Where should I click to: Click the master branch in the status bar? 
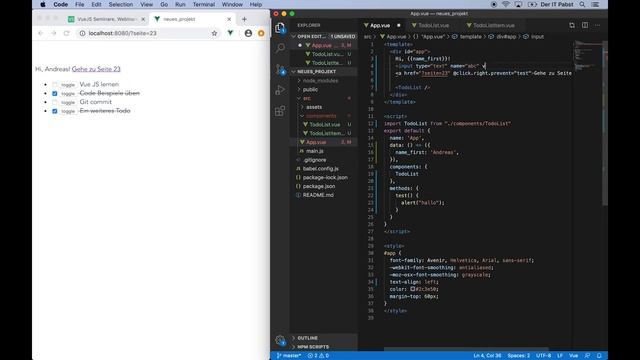(289, 356)
